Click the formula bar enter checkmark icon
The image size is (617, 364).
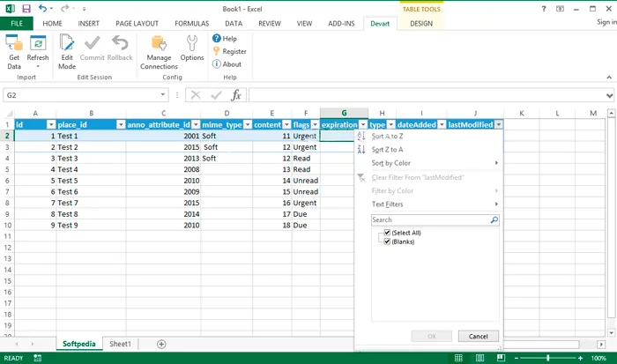(216, 95)
